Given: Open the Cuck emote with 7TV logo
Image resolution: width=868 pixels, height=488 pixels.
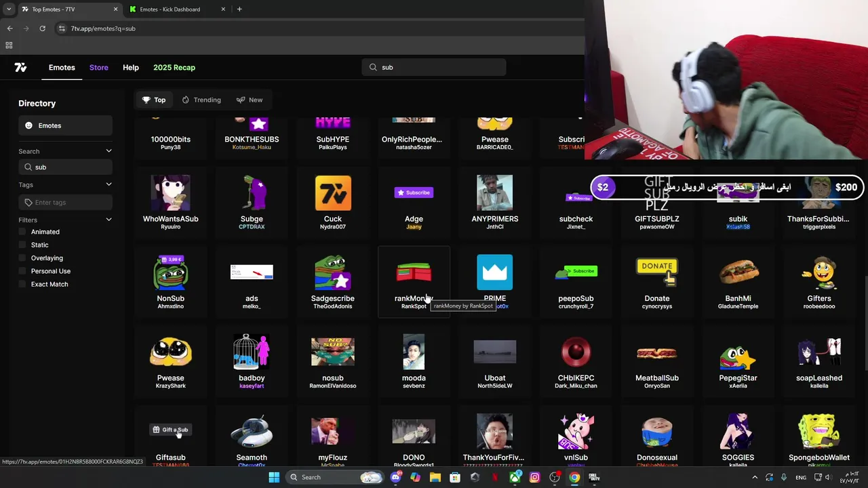Looking at the screenshot, I should (x=333, y=202).
